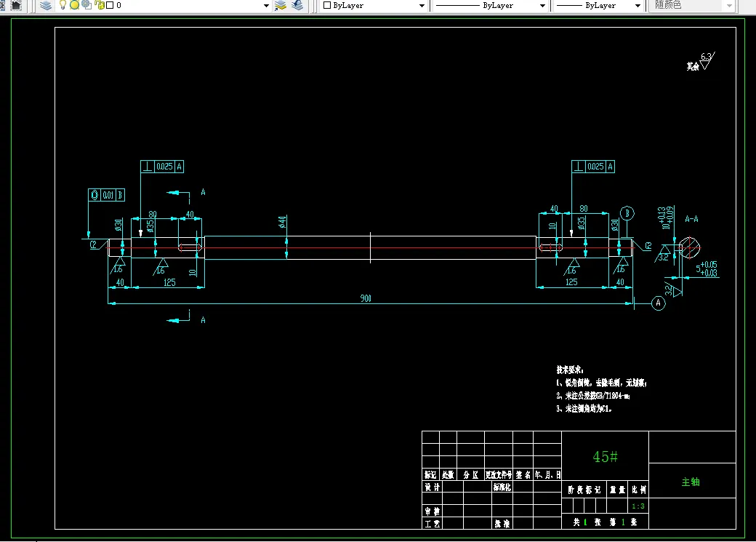Click the left keyway slot

tap(190, 247)
